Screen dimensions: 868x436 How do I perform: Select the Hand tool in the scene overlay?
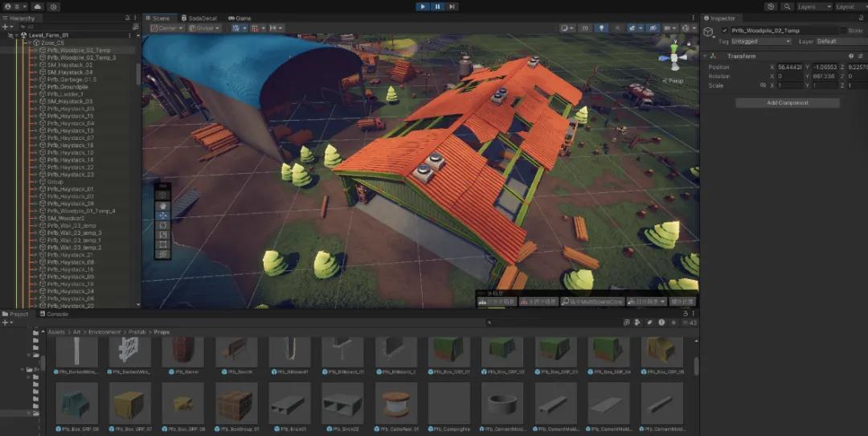tap(163, 205)
